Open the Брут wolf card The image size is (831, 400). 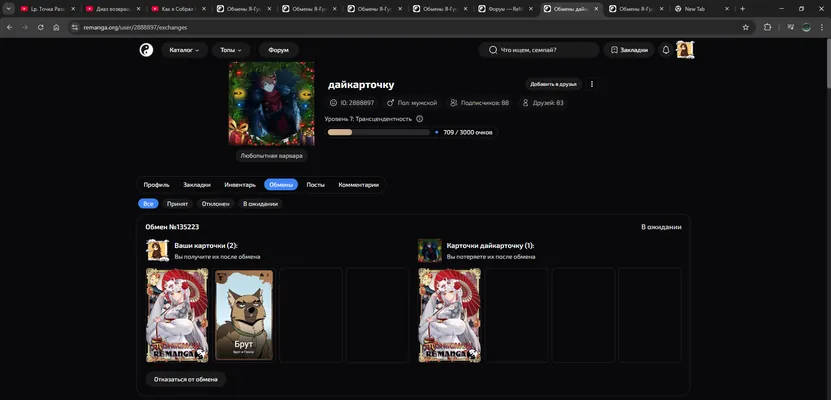tap(244, 315)
